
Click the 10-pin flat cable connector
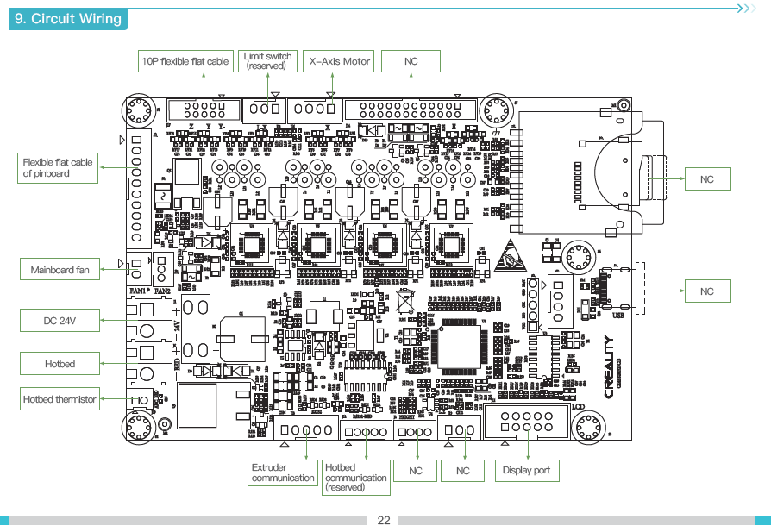(204, 110)
